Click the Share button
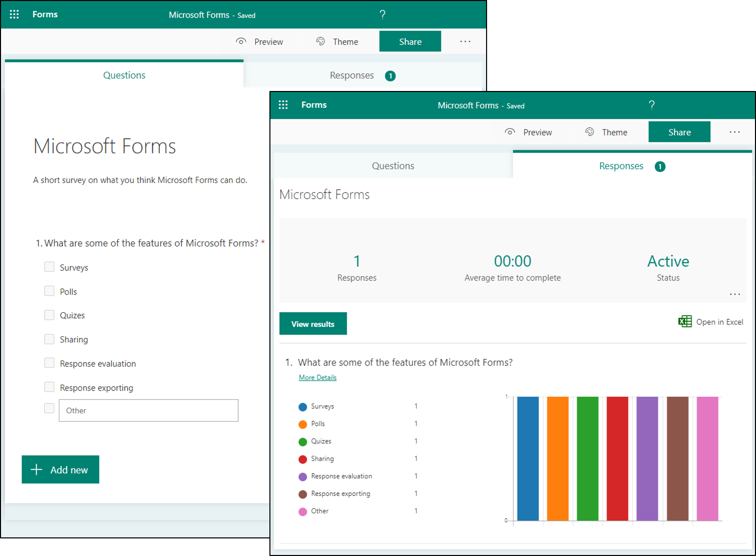 point(679,132)
